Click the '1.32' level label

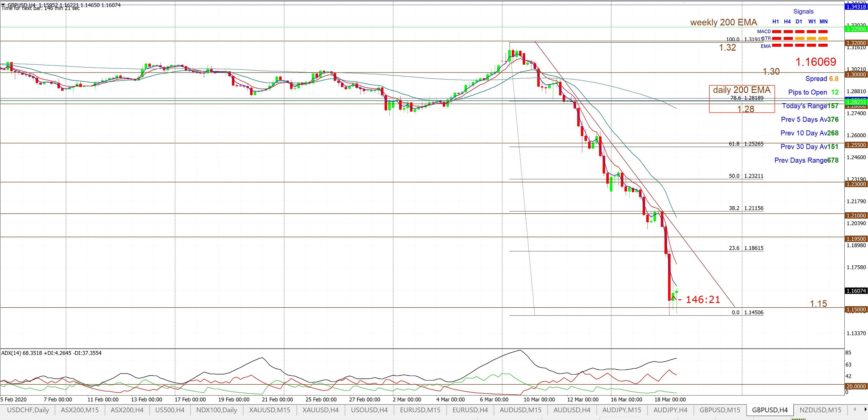pyautogui.click(x=727, y=48)
